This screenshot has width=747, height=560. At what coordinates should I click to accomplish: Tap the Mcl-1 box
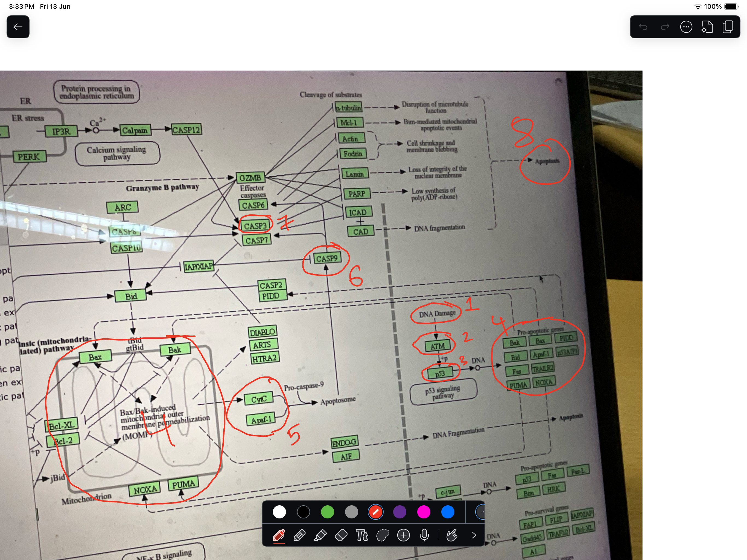[x=349, y=122]
